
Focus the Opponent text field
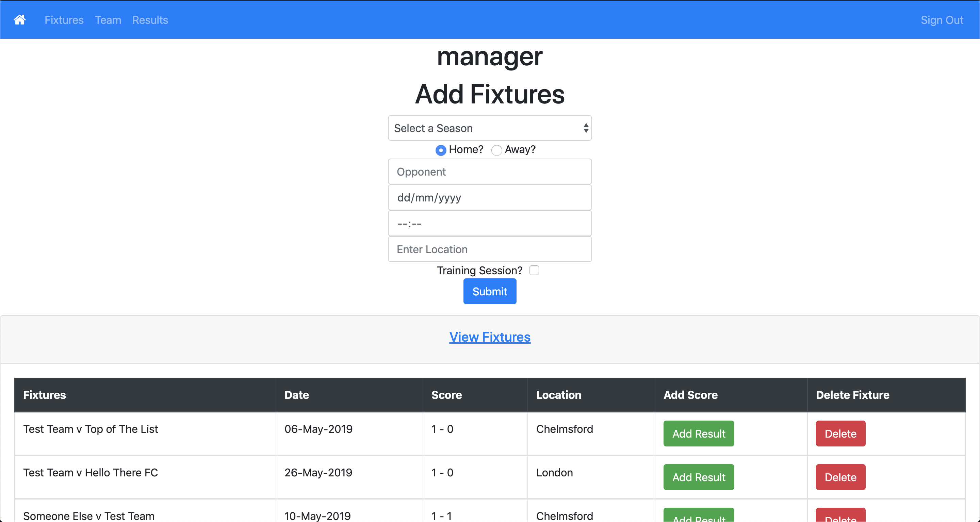(x=490, y=172)
